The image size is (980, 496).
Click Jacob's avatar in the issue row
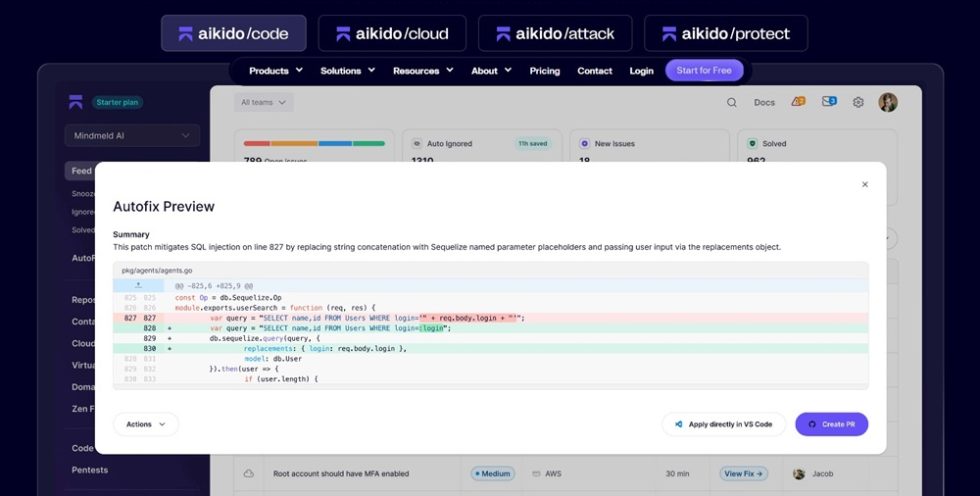click(799, 474)
